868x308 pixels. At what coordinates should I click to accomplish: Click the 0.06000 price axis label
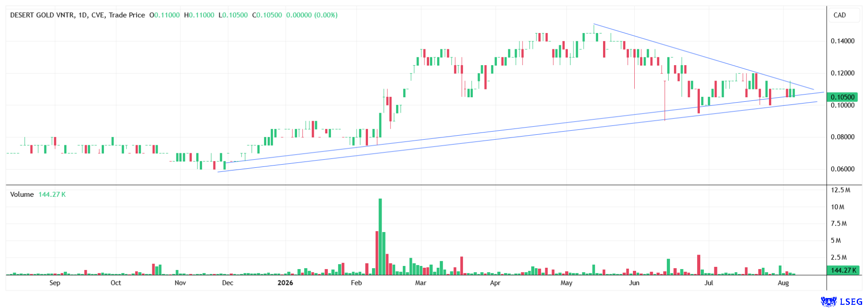click(843, 169)
